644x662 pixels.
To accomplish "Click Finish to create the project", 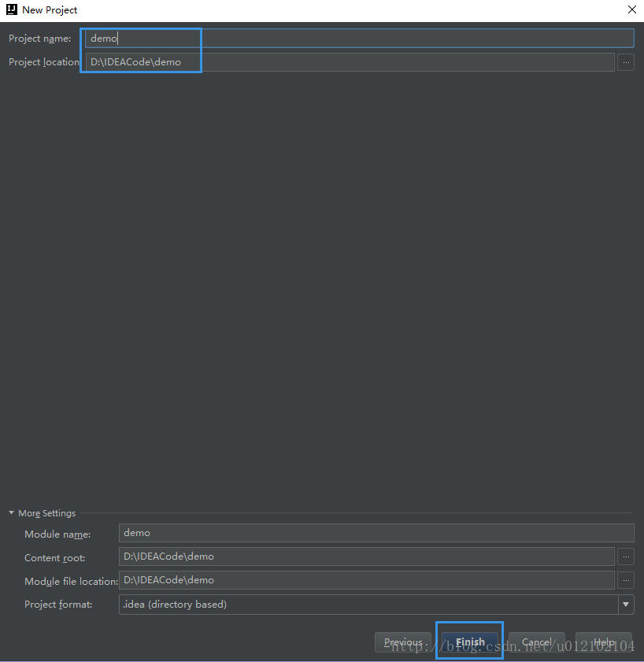I will click(x=469, y=642).
